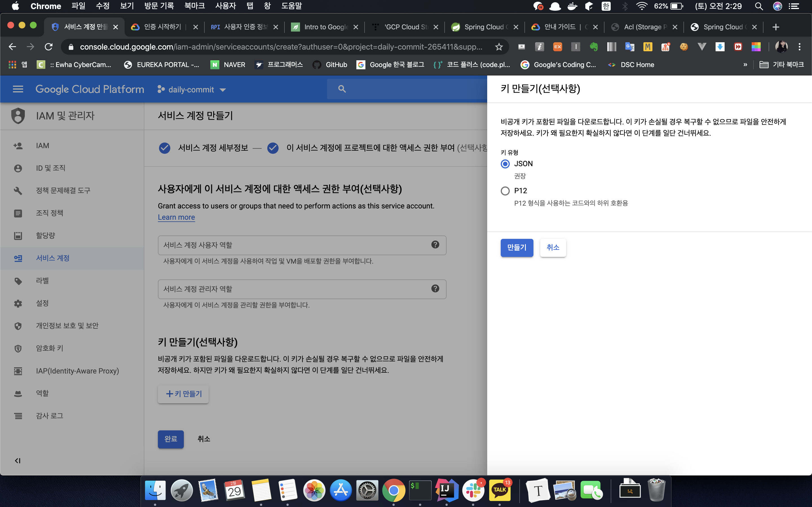The width and height of the screenshot is (812, 507).
Task: Follow the Learn more link
Action: click(x=176, y=217)
